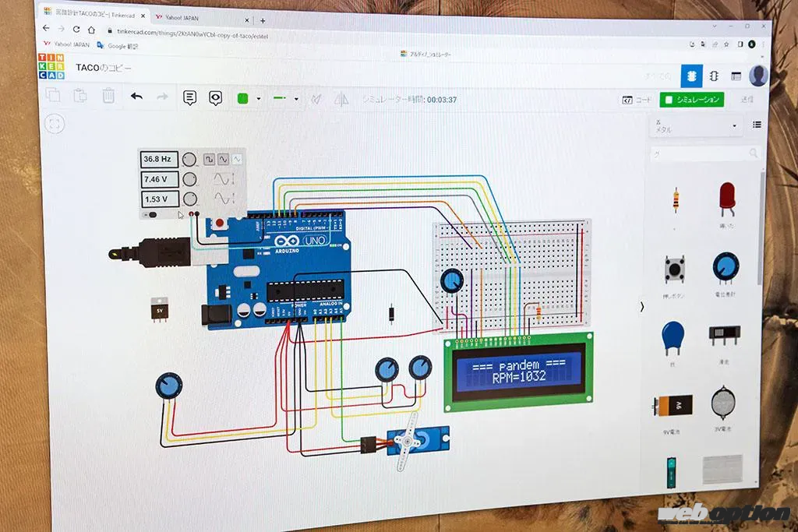Click the zoom-to-fit icon on canvas
Image resolution: width=798 pixels, height=532 pixels.
54,124
